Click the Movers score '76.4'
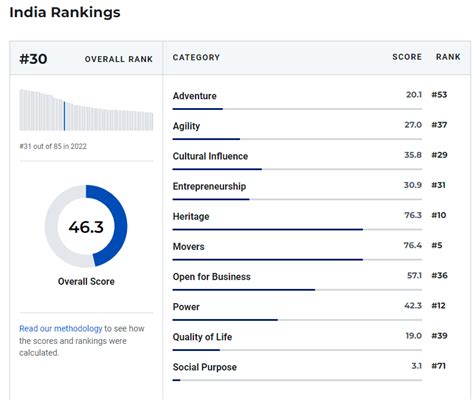This screenshot has width=474, height=400. click(x=413, y=245)
